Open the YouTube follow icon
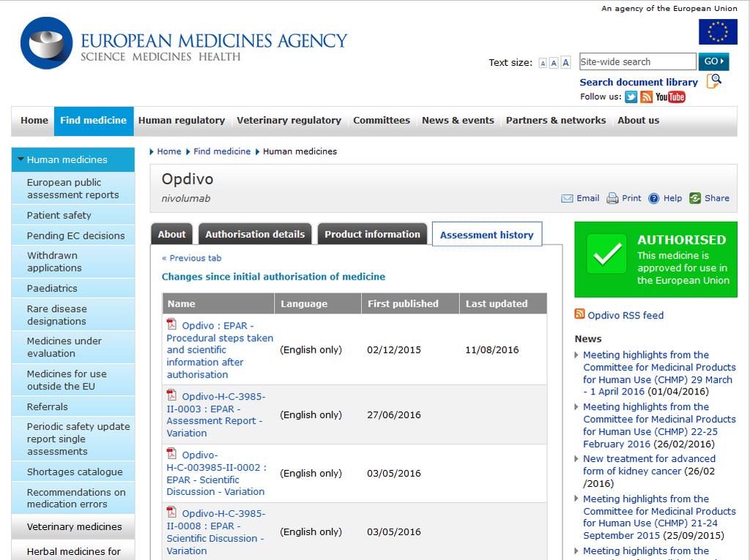Viewport: 750px width, 560px height. point(670,97)
